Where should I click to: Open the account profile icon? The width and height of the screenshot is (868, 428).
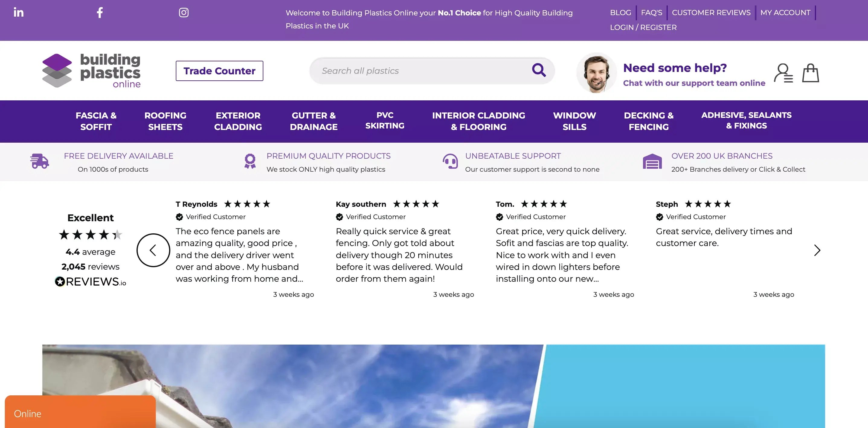tap(784, 73)
